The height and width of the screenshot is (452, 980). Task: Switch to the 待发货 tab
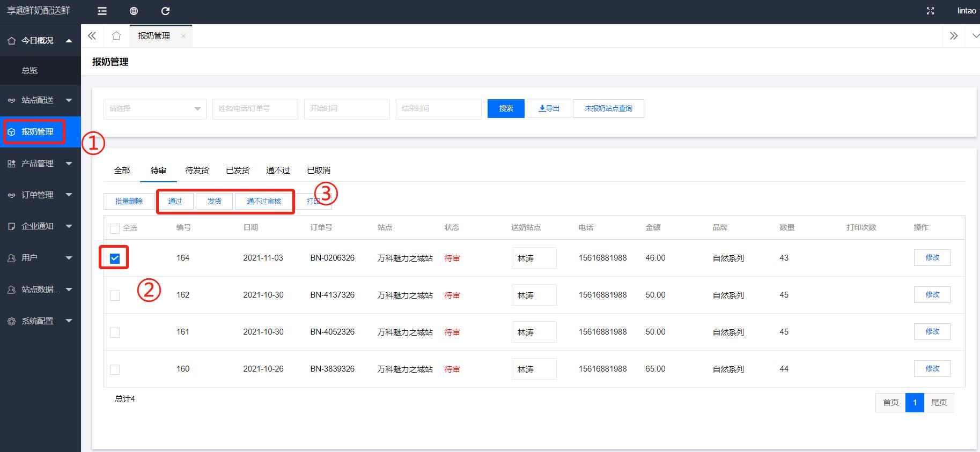(197, 171)
